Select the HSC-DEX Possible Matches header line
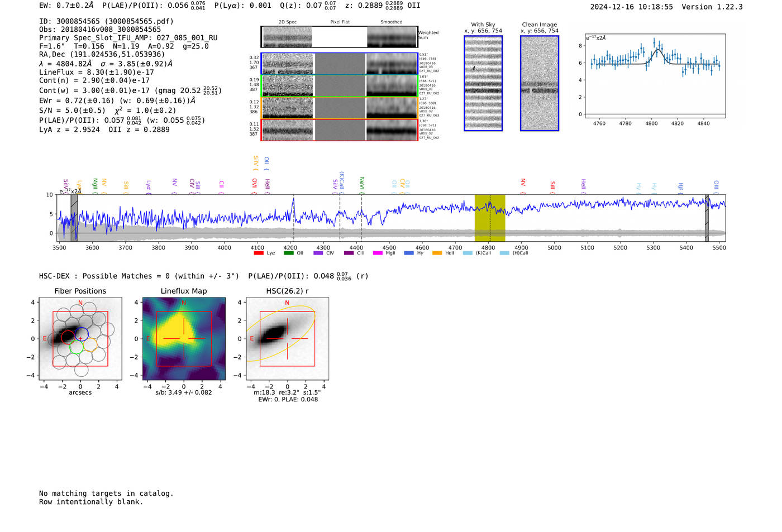Image resolution: width=782 pixels, height=532 pixels. (x=204, y=276)
